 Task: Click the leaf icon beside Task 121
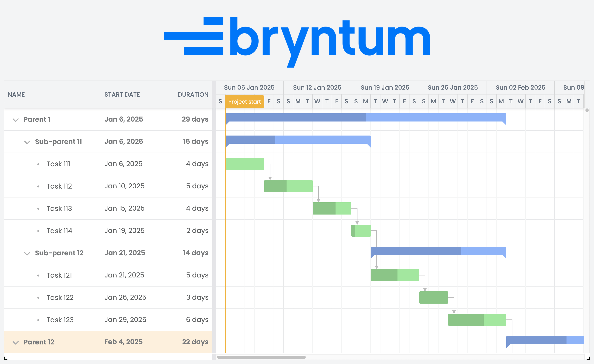tap(39, 275)
